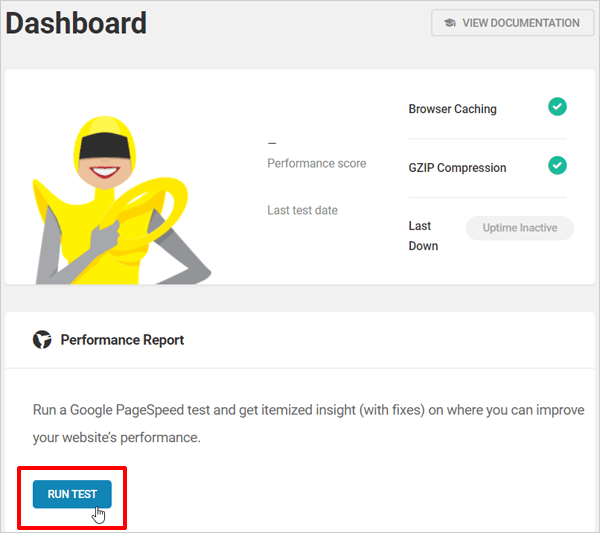600x533 pixels.
Task: Click the Dashboard page title
Action: 76,23
